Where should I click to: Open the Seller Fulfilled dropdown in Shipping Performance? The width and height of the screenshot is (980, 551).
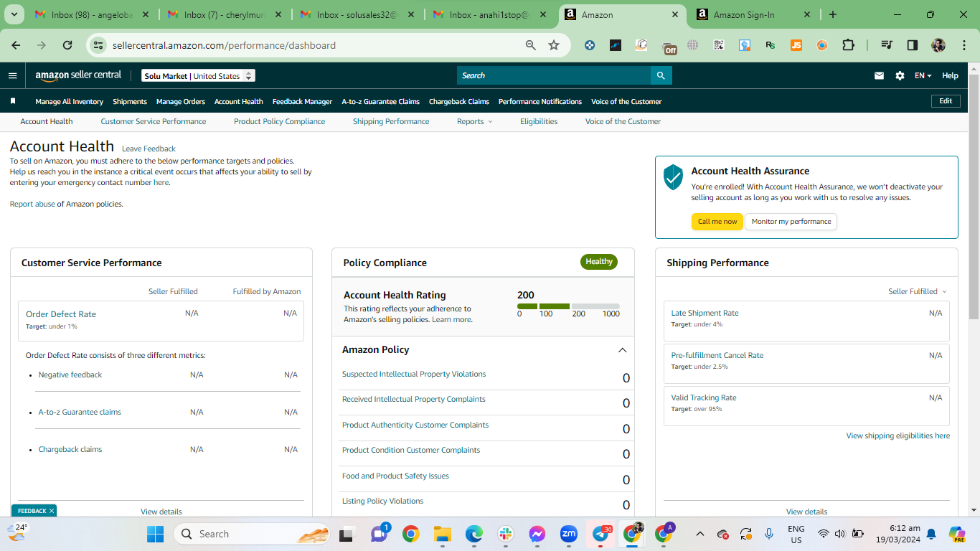918,291
